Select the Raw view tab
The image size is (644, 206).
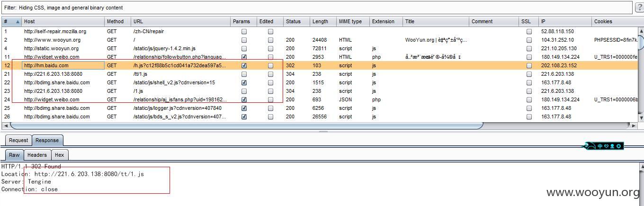point(15,155)
